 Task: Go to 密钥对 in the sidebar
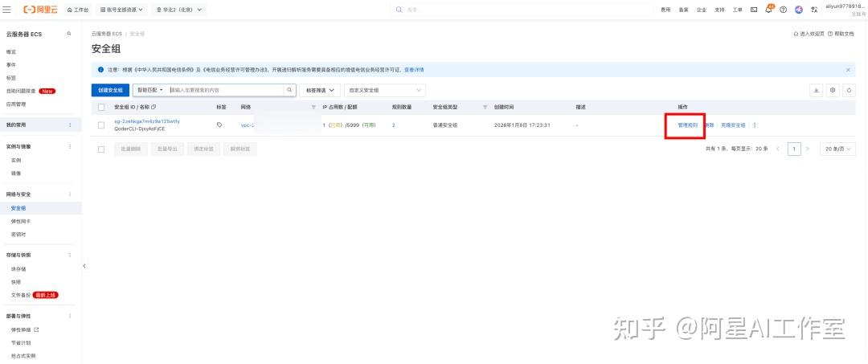(x=18, y=235)
